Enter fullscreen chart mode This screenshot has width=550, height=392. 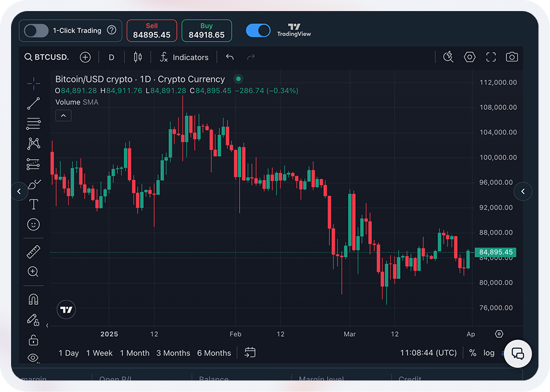tap(490, 57)
